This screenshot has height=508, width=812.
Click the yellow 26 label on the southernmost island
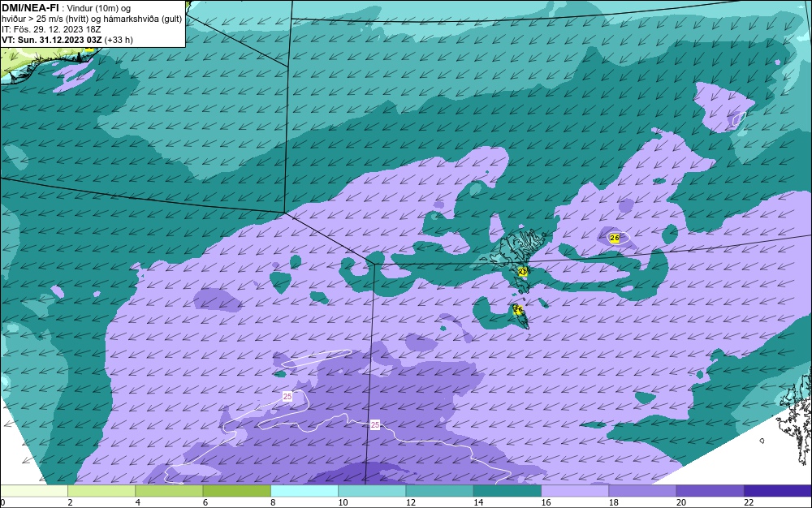[x=517, y=309]
